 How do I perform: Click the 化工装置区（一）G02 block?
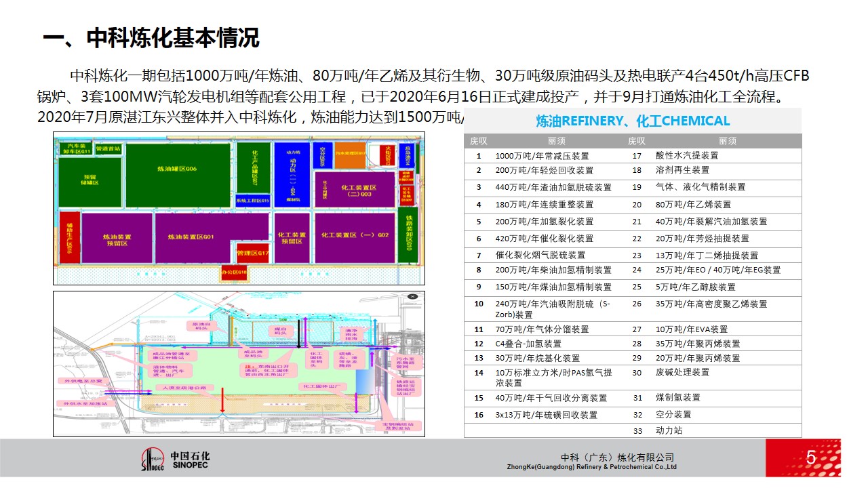coord(355,237)
